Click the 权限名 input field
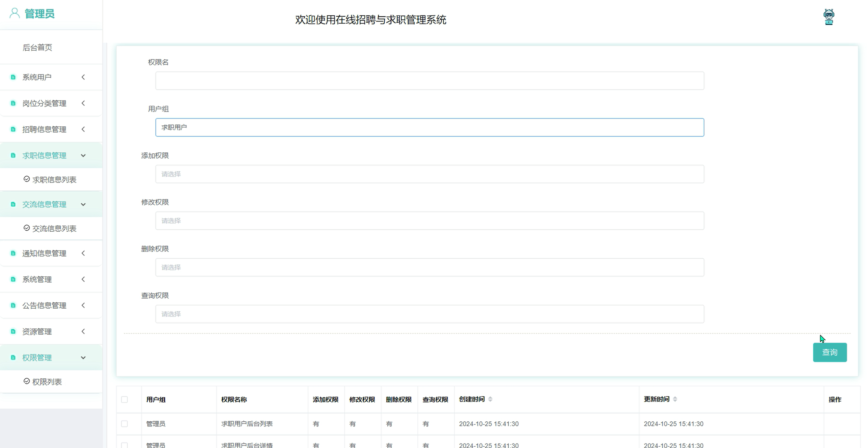Image resolution: width=868 pixels, height=448 pixels. tap(429, 81)
